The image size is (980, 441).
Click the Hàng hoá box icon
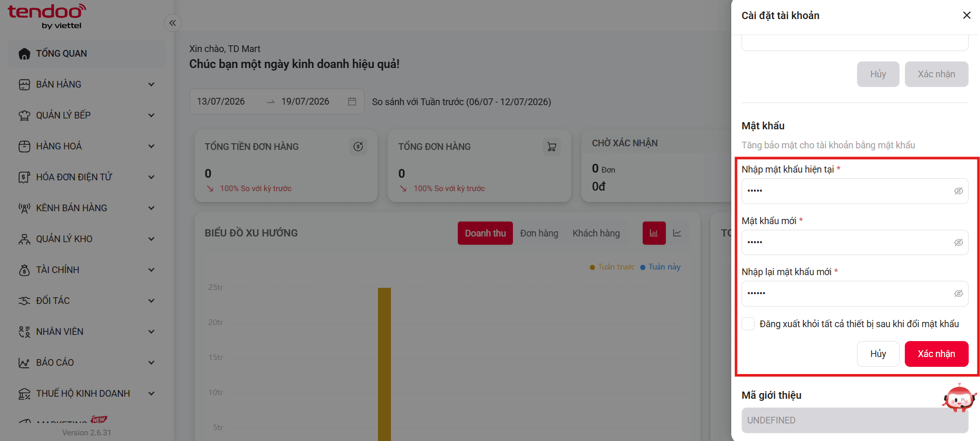coord(24,146)
